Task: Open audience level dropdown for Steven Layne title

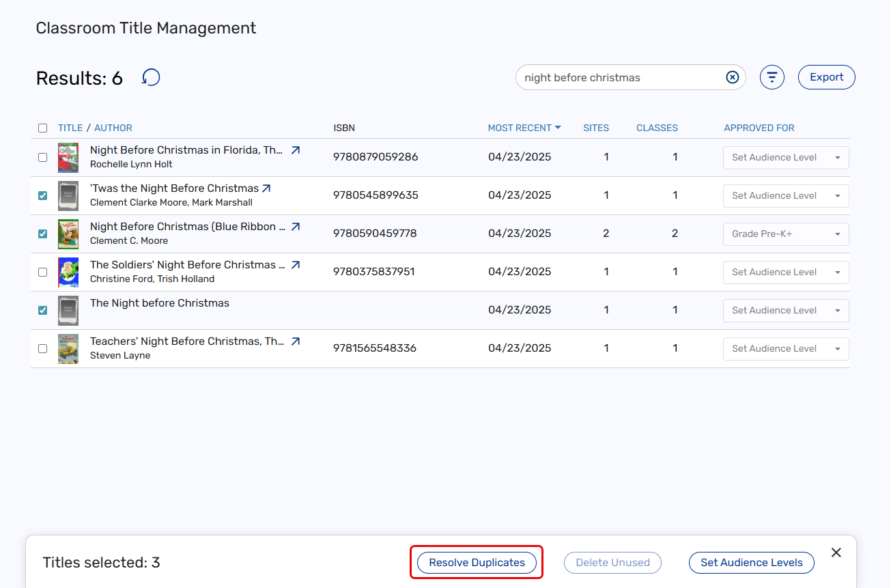Action: click(786, 348)
